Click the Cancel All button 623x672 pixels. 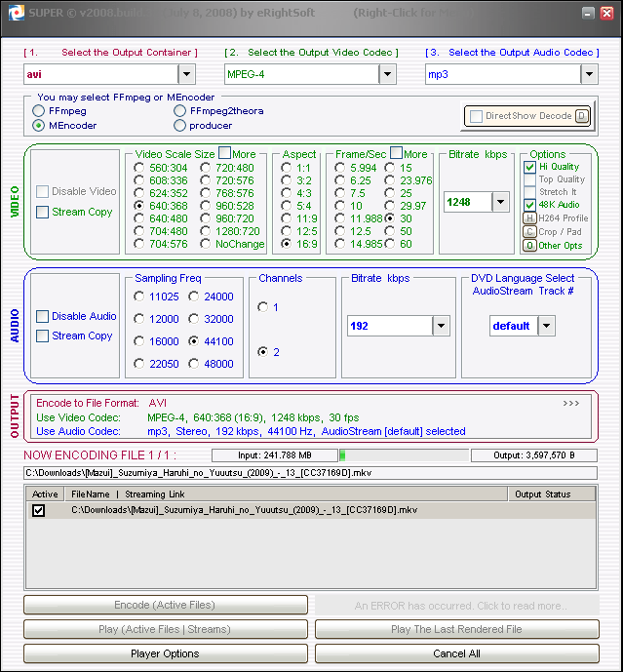tap(456, 653)
